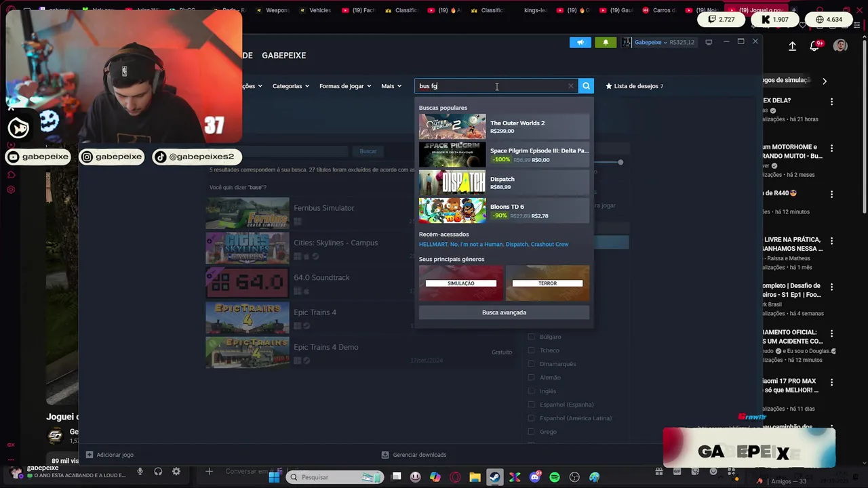Open HELLMART recently viewed link

(x=433, y=244)
